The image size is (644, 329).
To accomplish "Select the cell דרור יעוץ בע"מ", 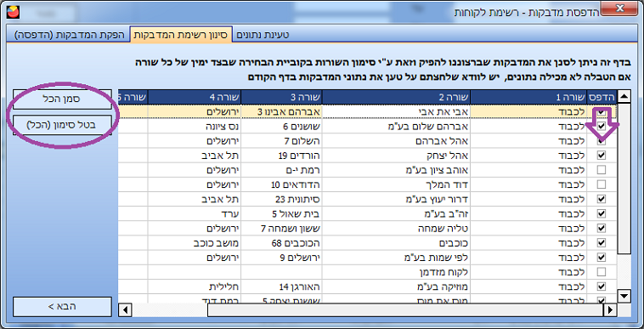I will [x=396, y=199].
